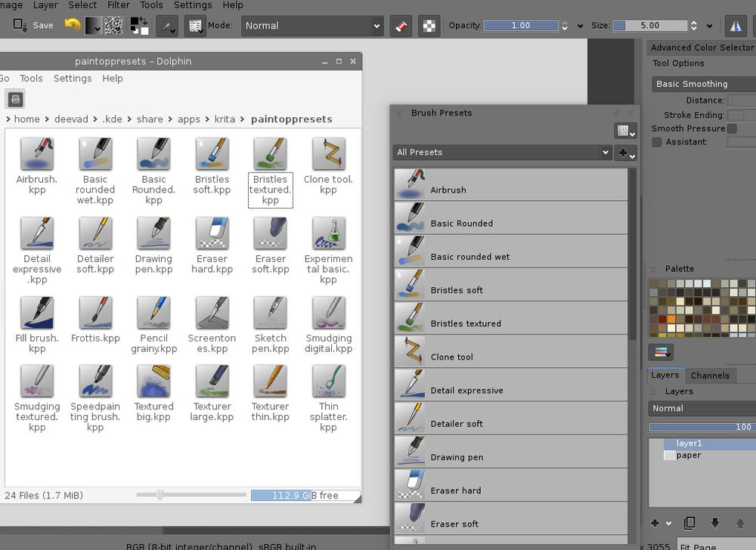
Task: Open the Filter menu
Action: pos(119,5)
